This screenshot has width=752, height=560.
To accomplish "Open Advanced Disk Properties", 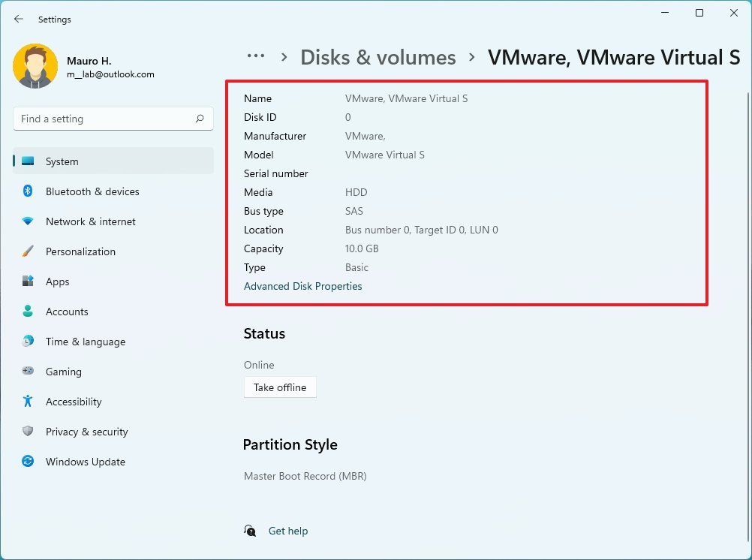I will (x=302, y=286).
